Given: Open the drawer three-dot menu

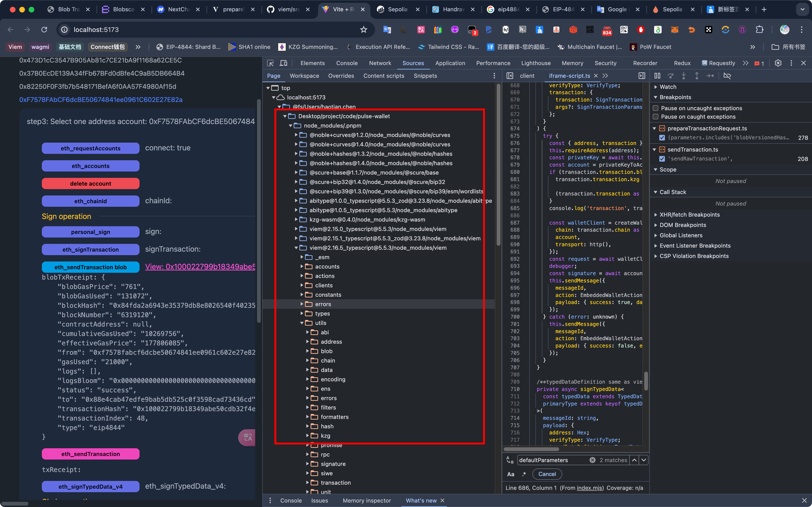Looking at the screenshot, I should click(270, 501).
